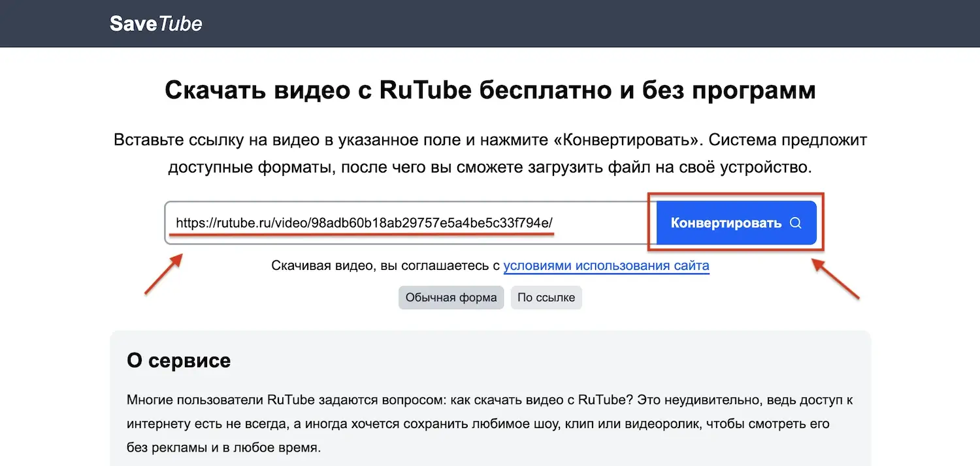Click the SaveTube logo in the header

click(x=155, y=24)
